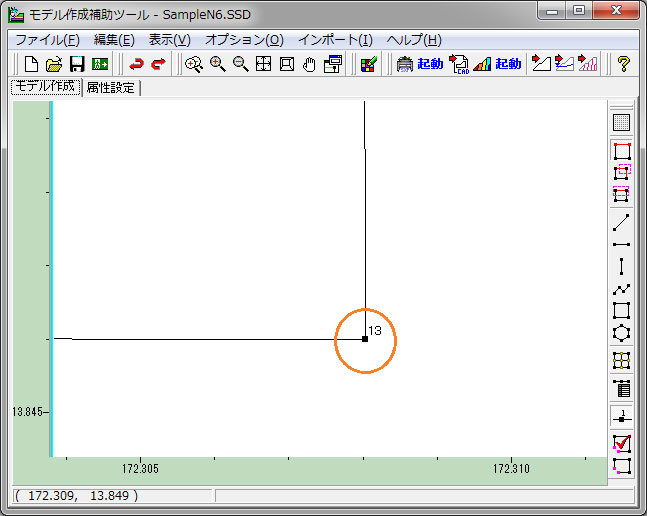
Task: Select the red-top square selection tool
Action: (622, 151)
